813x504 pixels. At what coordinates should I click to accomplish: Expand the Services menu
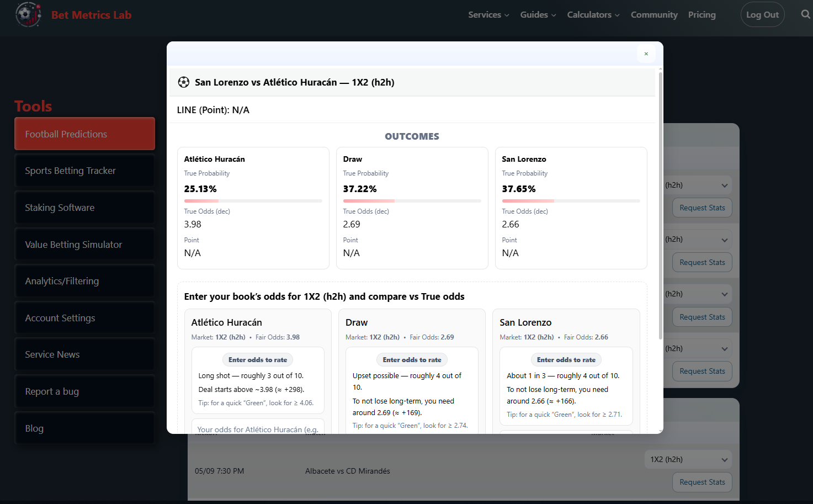click(x=488, y=15)
